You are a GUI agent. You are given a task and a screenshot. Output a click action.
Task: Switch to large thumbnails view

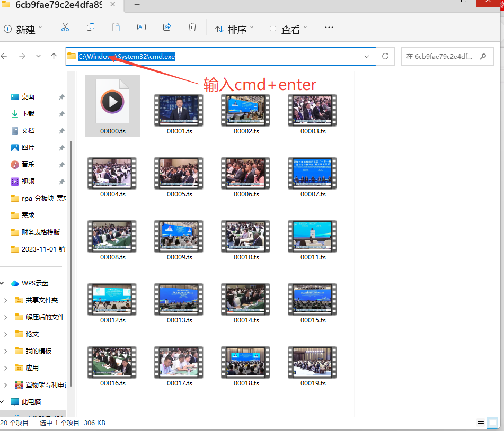pos(493,423)
